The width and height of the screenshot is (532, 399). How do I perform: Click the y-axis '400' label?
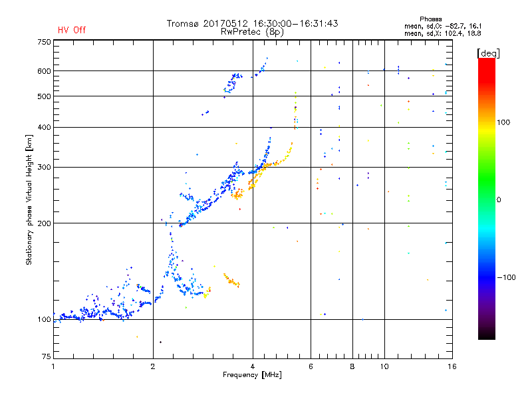pos(44,128)
